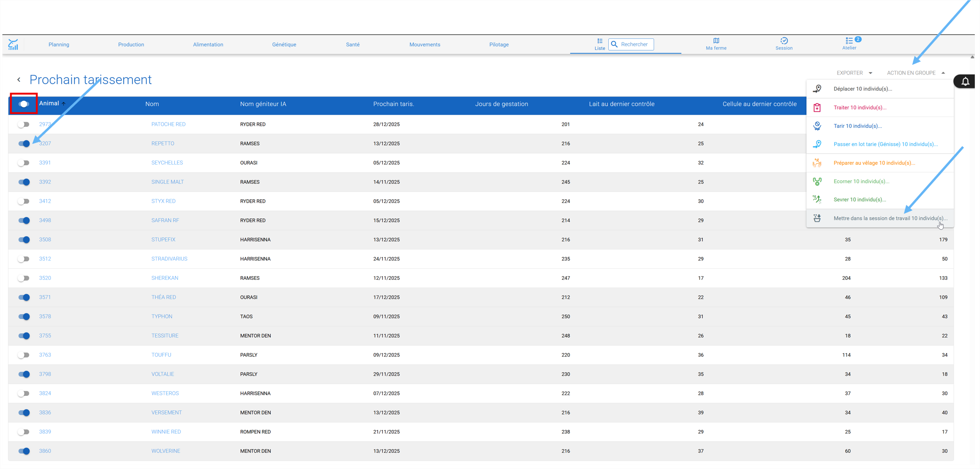This screenshot has height=469, width=980.
Task: Click the Rechercher search field
Action: pos(631,44)
